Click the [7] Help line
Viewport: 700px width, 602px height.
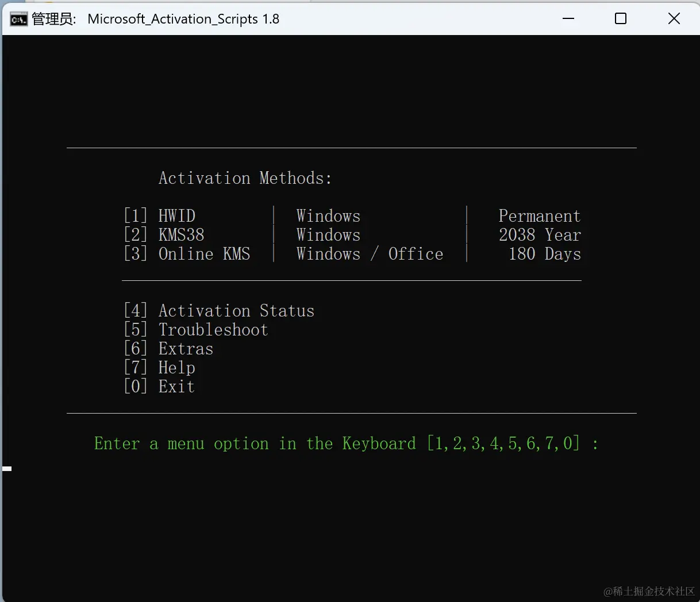pyautogui.click(x=160, y=368)
